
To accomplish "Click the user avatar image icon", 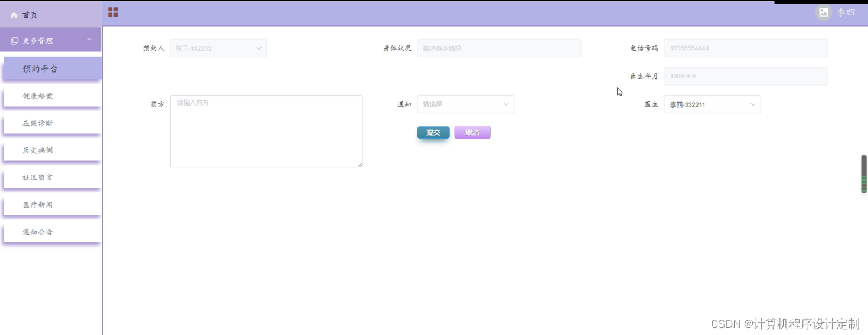I will click(x=824, y=12).
